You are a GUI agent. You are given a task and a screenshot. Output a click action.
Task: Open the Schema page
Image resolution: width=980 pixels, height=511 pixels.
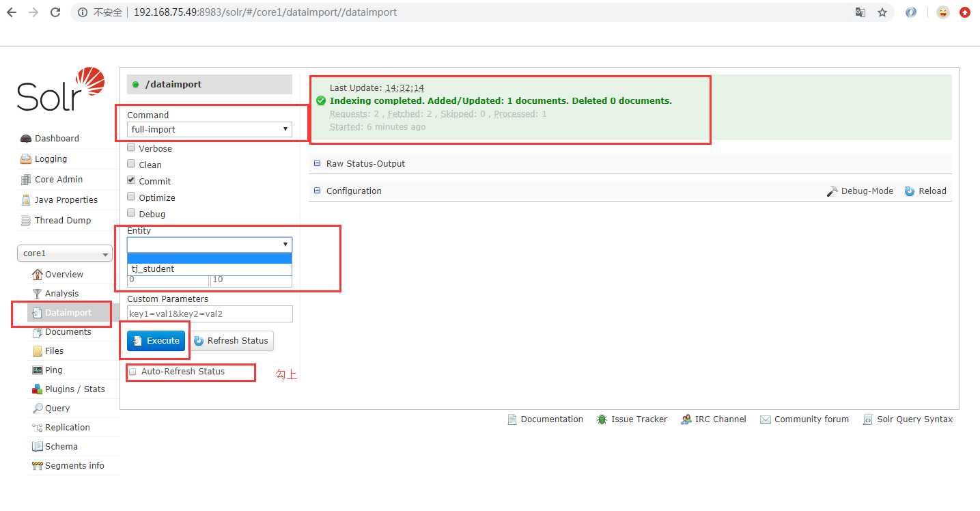[x=61, y=447]
